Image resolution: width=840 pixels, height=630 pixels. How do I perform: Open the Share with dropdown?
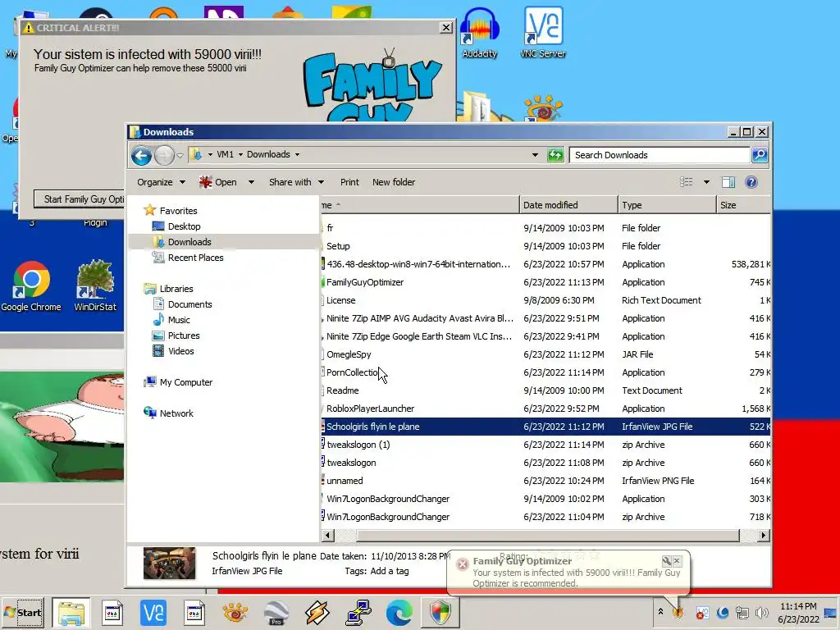tap(296, 182)
